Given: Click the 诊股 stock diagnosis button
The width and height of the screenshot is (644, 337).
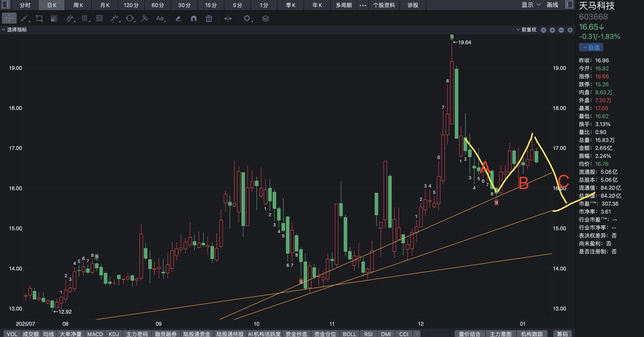Looking at the screenshot, I should [x=413, y=5].
